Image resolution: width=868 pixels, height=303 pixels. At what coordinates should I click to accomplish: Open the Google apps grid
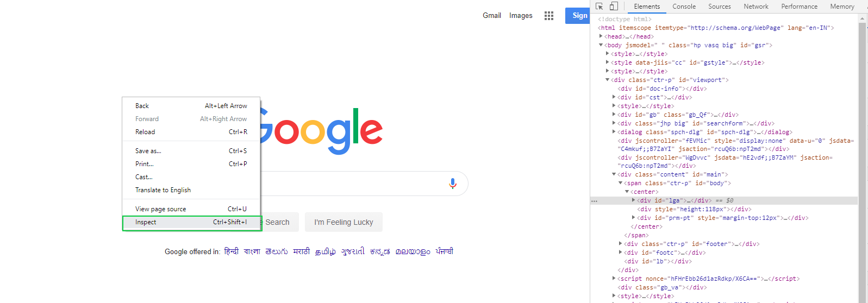(549, 16)
